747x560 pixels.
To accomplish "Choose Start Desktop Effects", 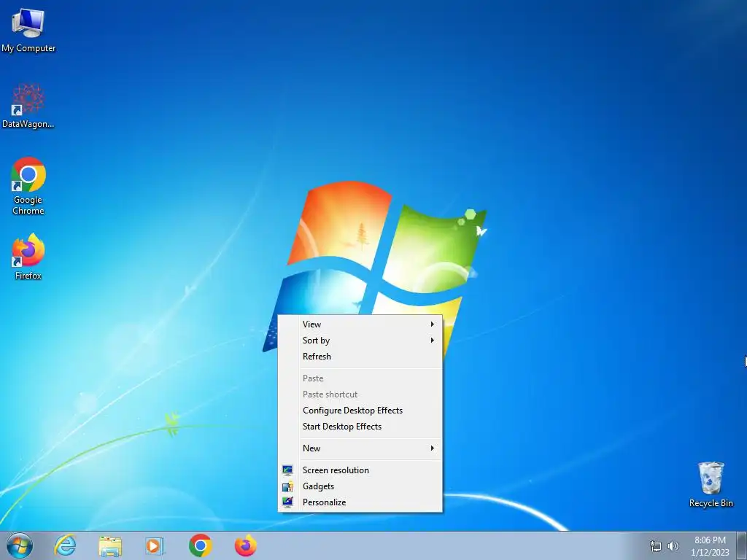I will (x=360, y=426).
